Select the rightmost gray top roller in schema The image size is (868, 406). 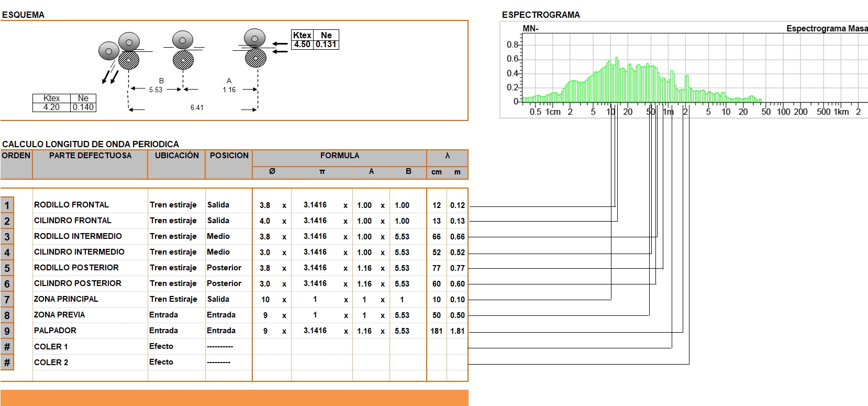point(254,38)
